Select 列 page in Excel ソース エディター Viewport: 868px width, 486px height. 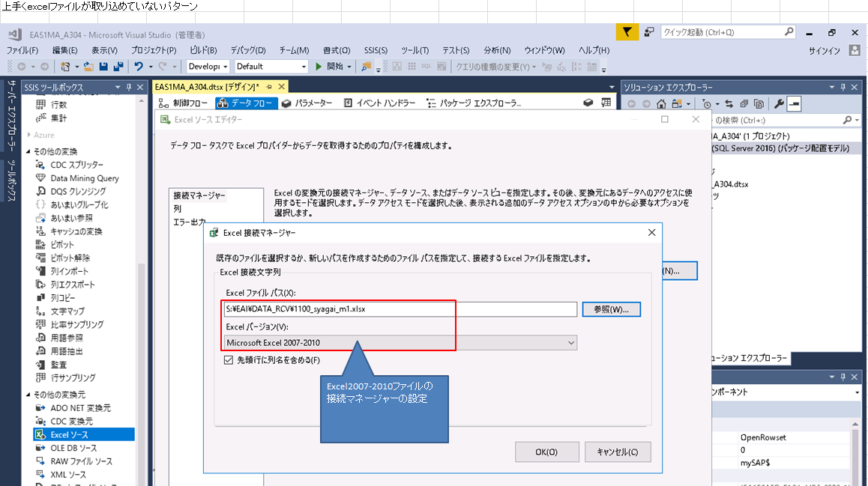(177, 208)
